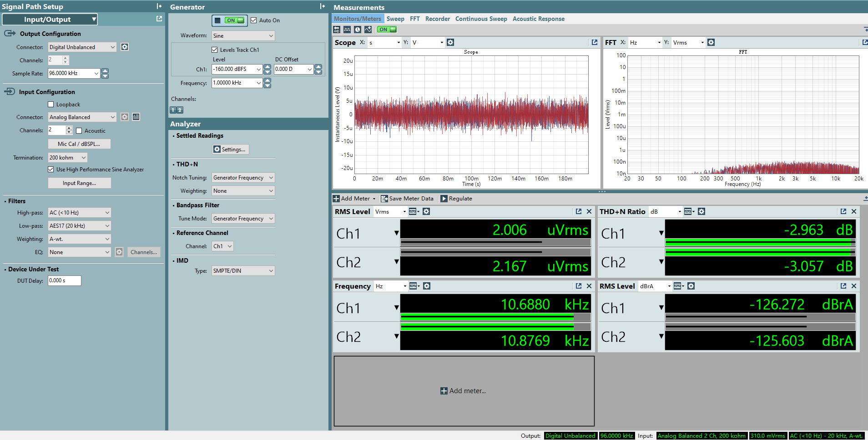Switch to the Sweep tab
The height and width of the screenshot is (440, 868).
coord(395,19)
